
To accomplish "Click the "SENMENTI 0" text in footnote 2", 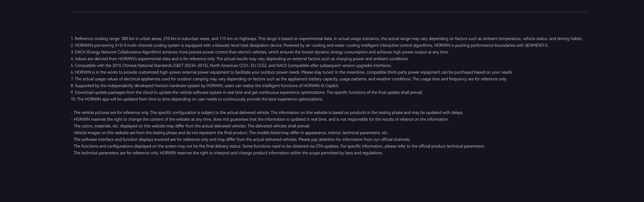I will point(536,45).
